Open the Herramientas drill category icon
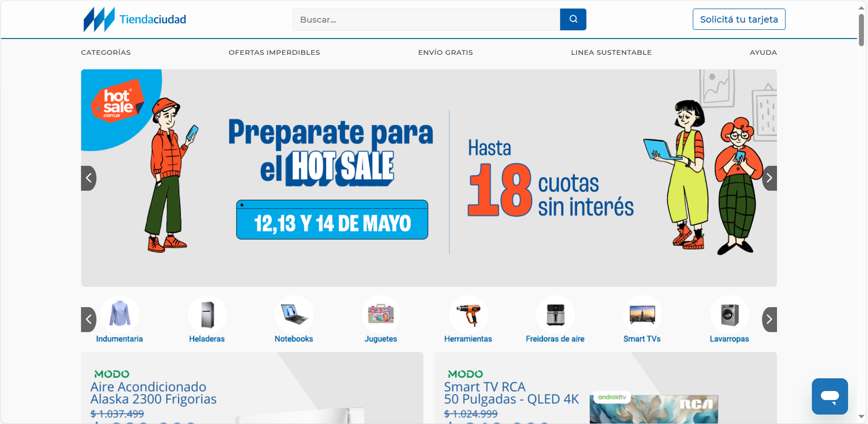Viewport: 868px width, 424px height. pos(468,315)
